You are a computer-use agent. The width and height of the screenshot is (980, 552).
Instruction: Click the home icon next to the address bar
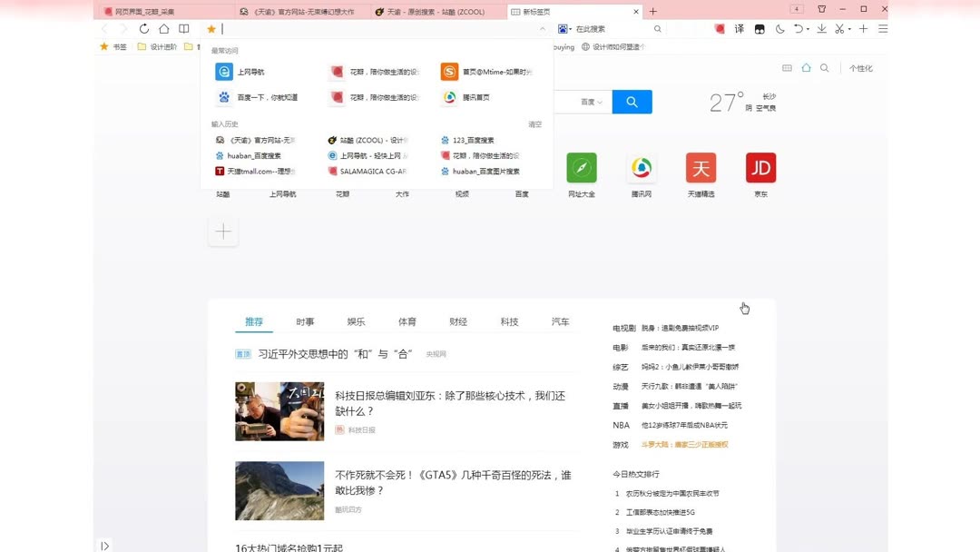coord(164,28)
